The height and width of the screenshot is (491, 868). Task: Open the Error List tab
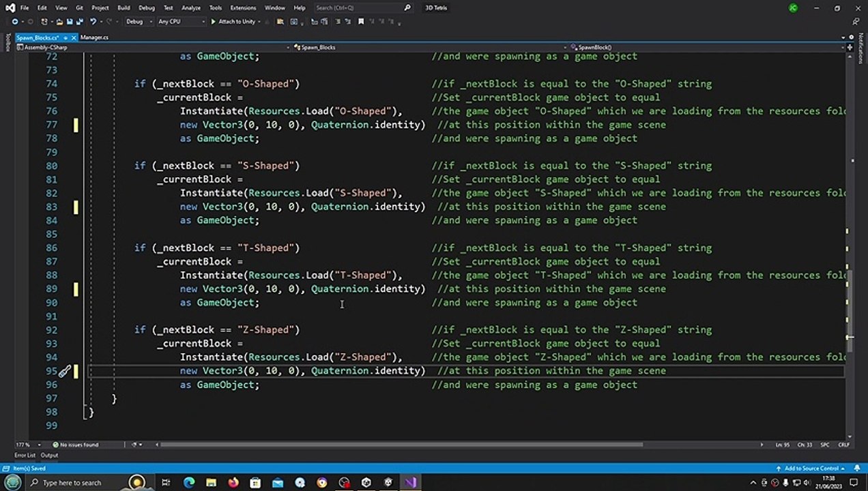pyautogui.click(x=25, y=455)
